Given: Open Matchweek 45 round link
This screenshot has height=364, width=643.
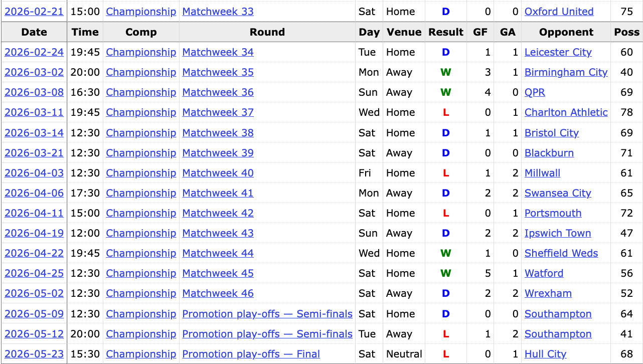Looking at the screenshot, I should click(x=218, y=273).
